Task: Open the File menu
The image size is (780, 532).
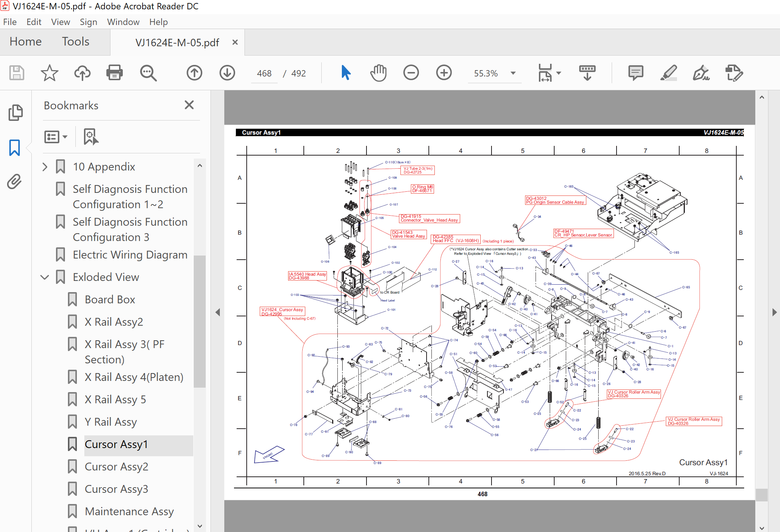Action: 10,22
